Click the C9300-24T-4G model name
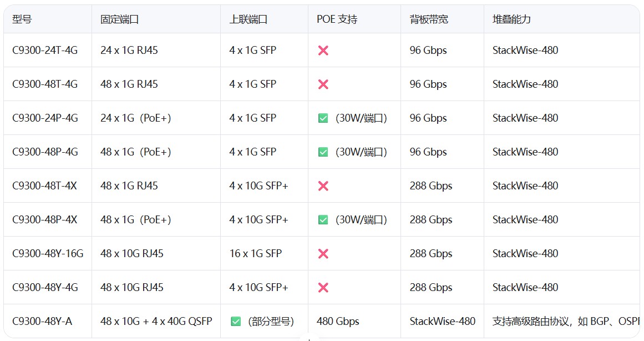 tap(45, 51)
